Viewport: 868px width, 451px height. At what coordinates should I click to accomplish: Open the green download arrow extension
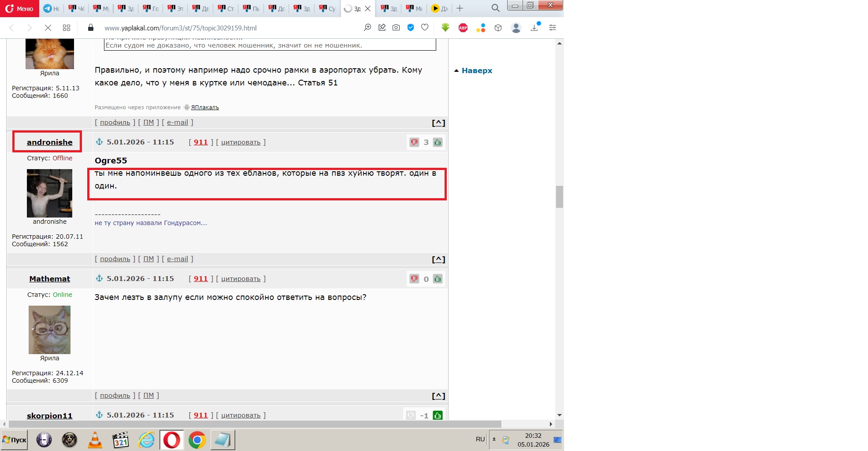[445, 28]
